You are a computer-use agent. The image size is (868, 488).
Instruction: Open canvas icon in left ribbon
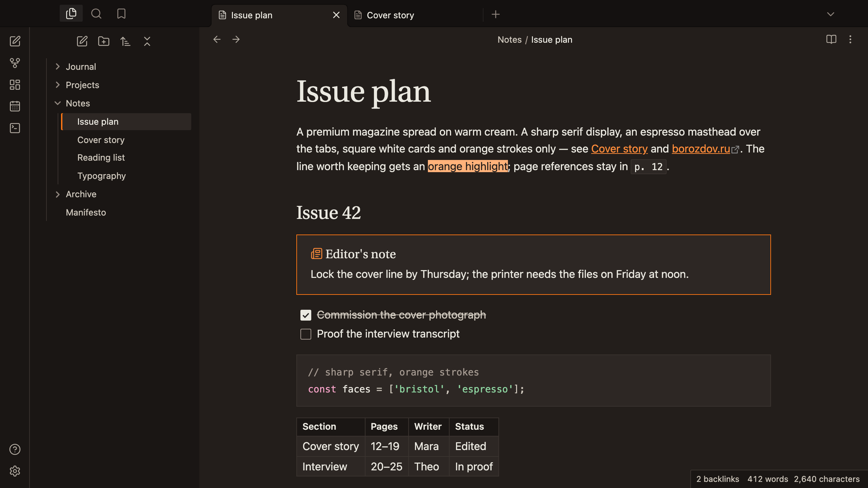[15, 85]
